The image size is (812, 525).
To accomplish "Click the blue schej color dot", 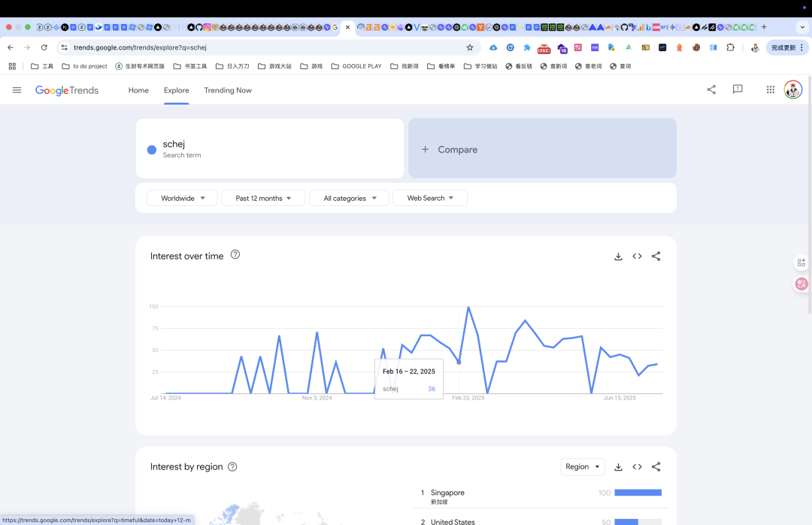I will 152,150.
